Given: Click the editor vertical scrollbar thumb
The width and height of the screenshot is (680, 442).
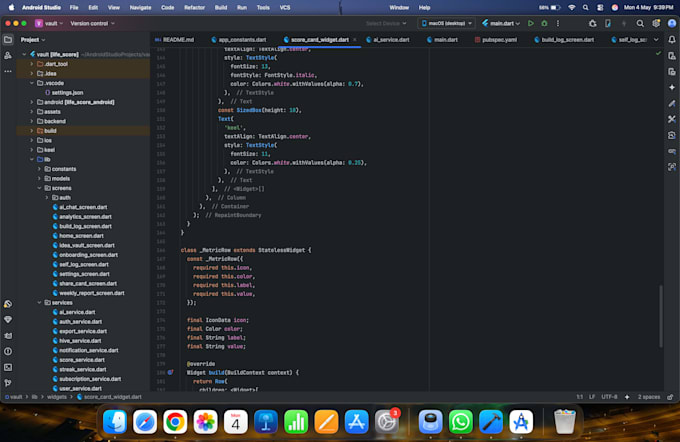Looking at the screenshot, I should pos(660,316).
